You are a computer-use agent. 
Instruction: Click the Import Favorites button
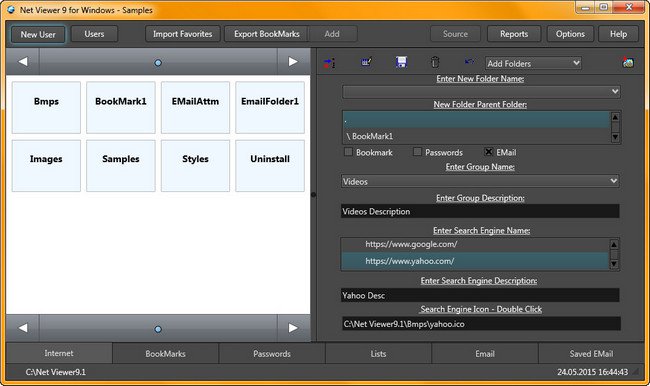point(182,34)
